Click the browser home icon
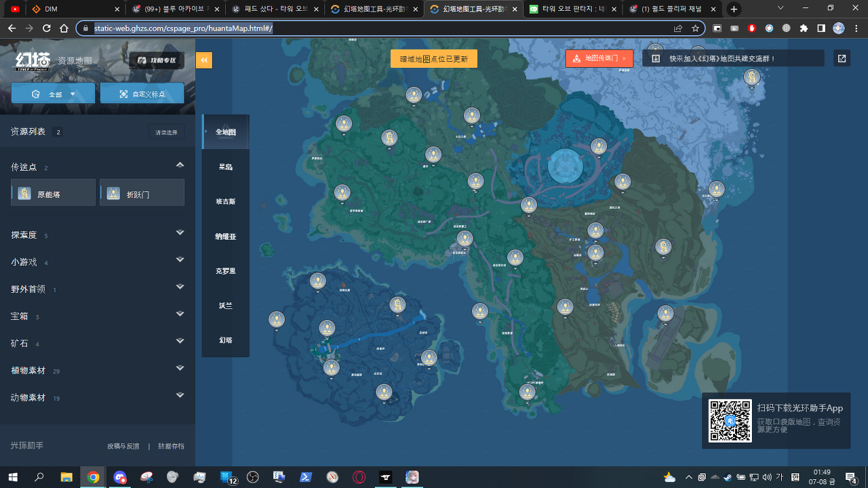Screen dimensions: 868x488 pos(64,28)
